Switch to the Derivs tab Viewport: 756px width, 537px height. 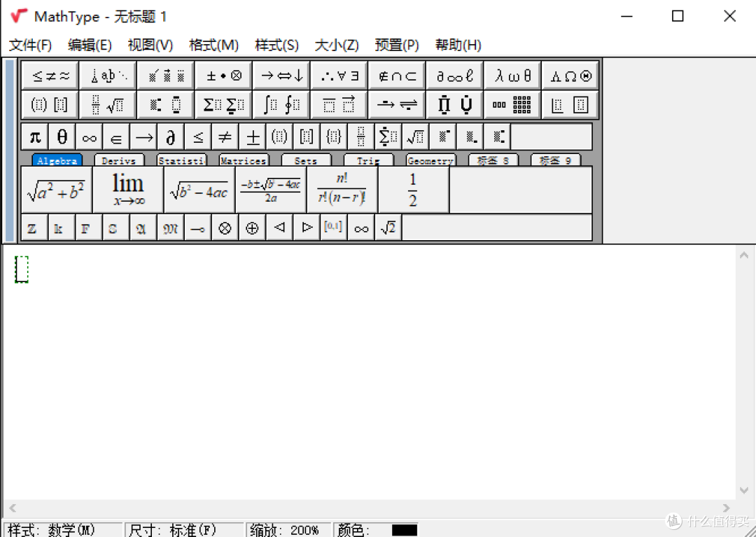click(x=119, y=160)
